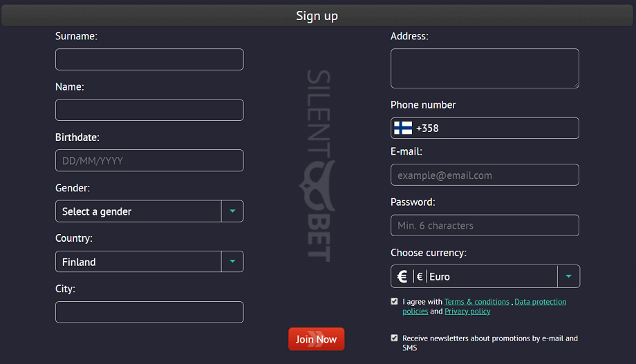Open the Data protection policies link
The height and width of the screenshot is (364, 636).
(x=540, y=302)
